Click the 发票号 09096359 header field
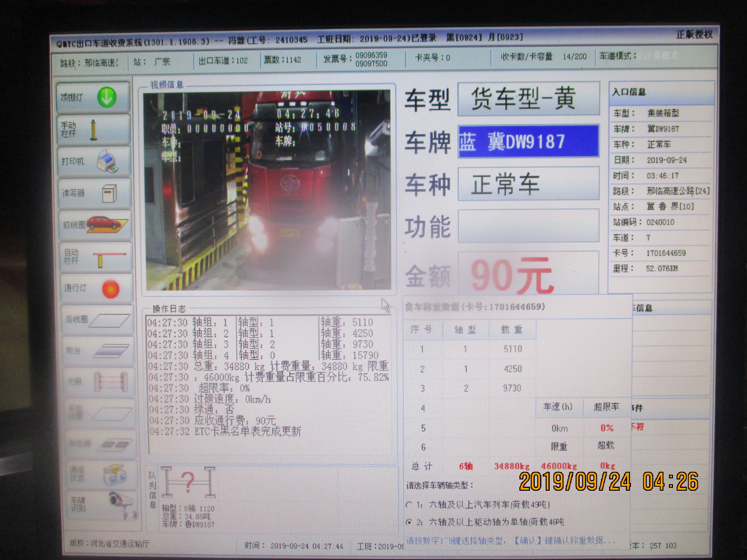Viewport: 747px width, 560px height. (x=355, y=59)
